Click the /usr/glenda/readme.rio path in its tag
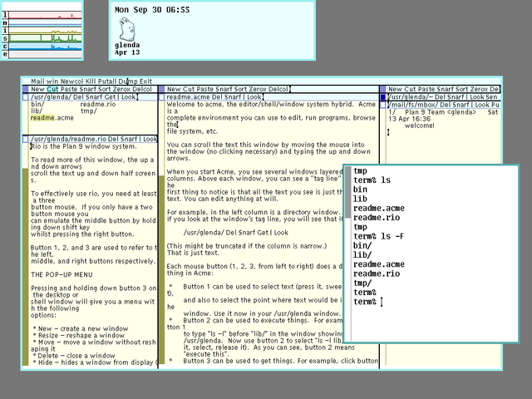This screenshot has width=532, height=399. click(x=68, y=139)
